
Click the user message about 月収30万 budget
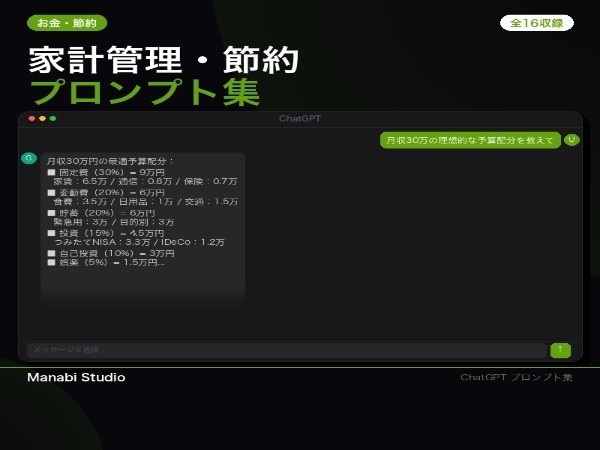(470, 140)
